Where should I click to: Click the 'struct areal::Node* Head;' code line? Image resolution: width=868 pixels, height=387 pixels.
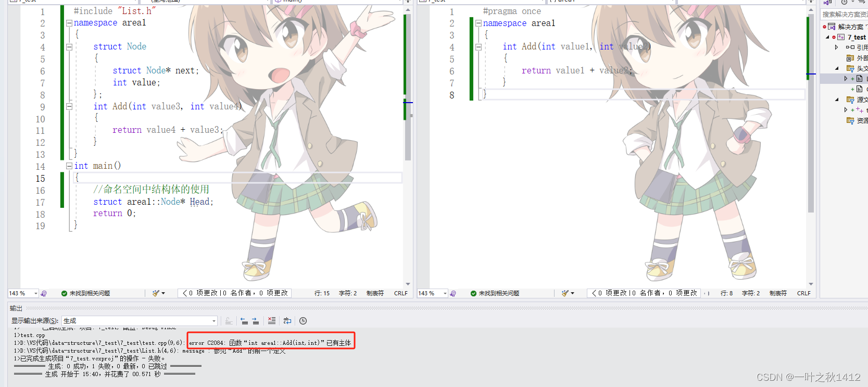pos(153,202)
